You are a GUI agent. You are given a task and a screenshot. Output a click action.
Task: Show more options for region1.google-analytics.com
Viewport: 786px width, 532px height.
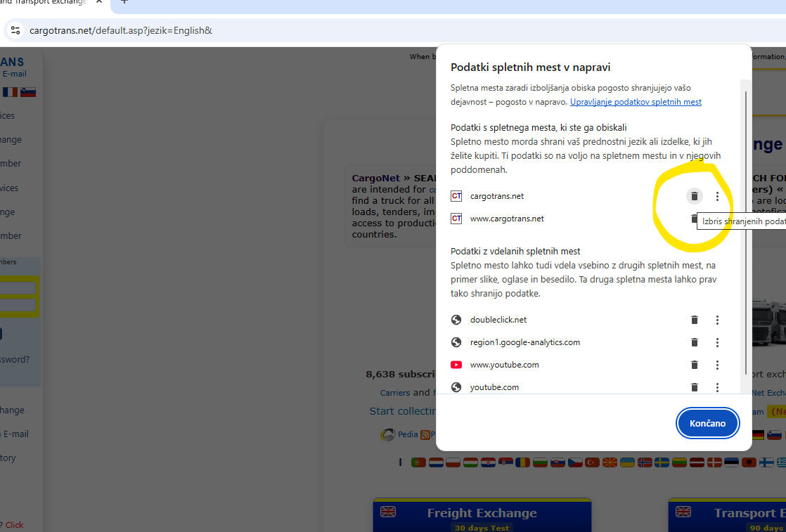coord(717,342)
